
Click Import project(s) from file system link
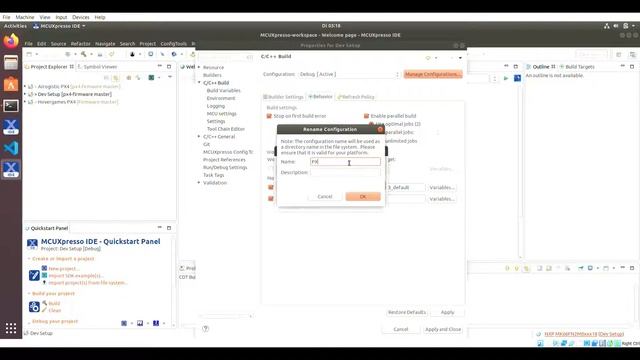(x=88, y=282)
